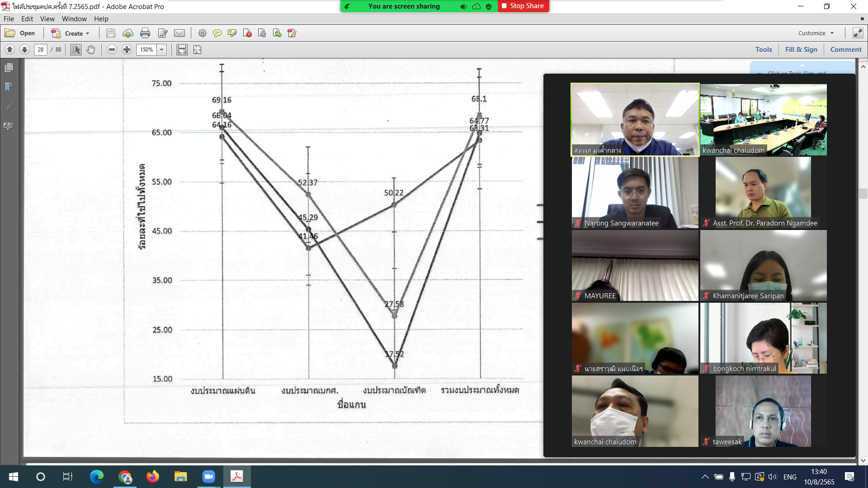Click the Stop Share button
The image size is (868, 488).
point(523,6)
